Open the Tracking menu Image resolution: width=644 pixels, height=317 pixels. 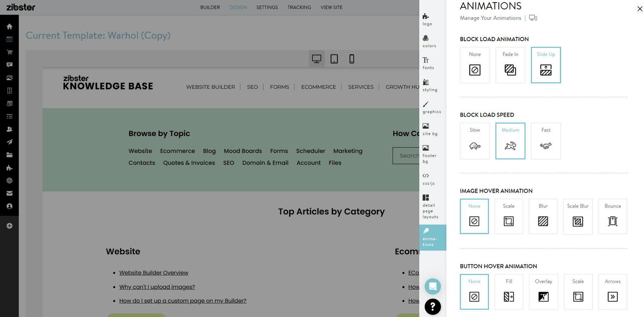click(299, 7)
